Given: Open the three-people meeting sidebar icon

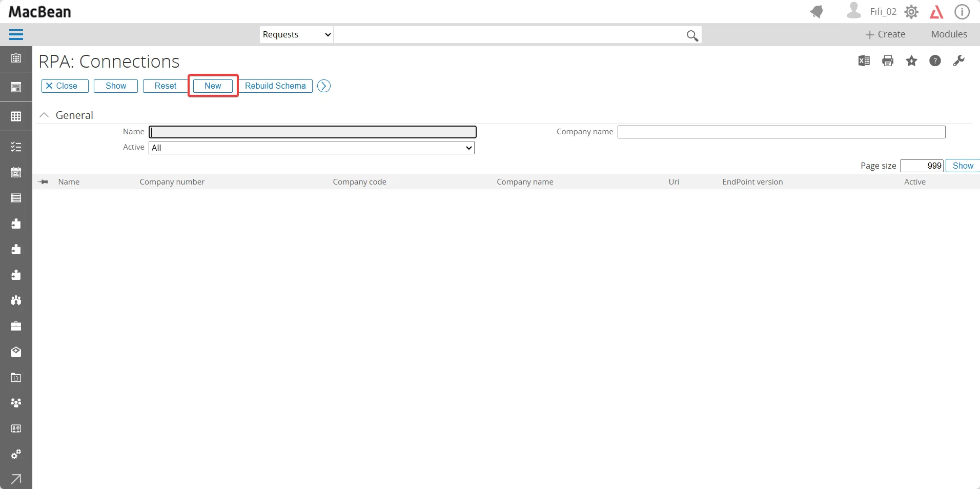Looking at the screenshot, I should click(x=16, y=300).
